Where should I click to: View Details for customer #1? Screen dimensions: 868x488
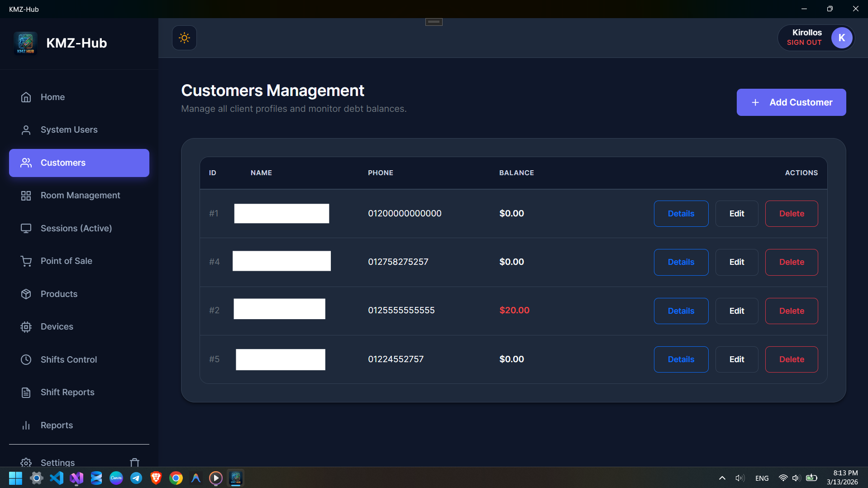click(x=681, y=214)
